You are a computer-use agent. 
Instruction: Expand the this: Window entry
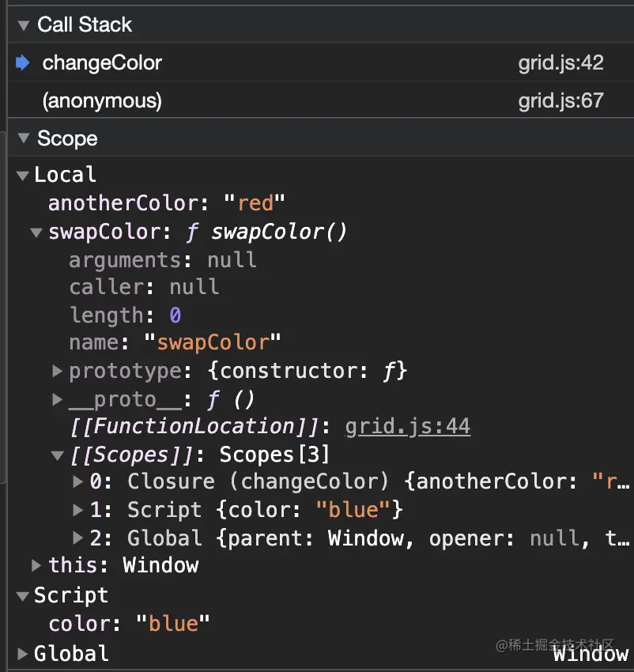click(x=36, y=565)
